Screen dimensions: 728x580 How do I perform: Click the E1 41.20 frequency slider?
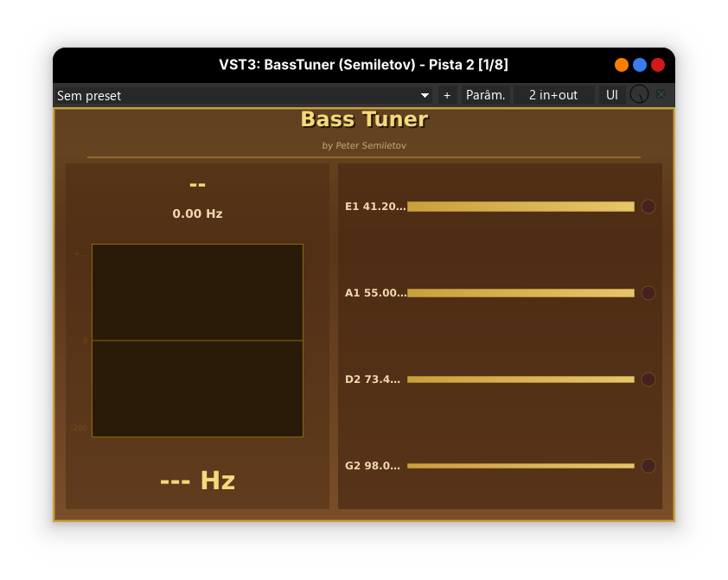click(x=520, y=207)
